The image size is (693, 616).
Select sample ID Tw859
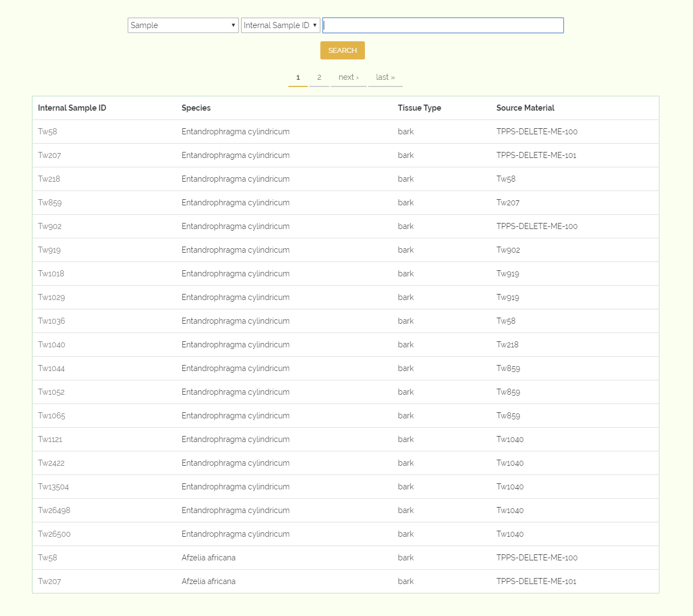click(50, 203)
